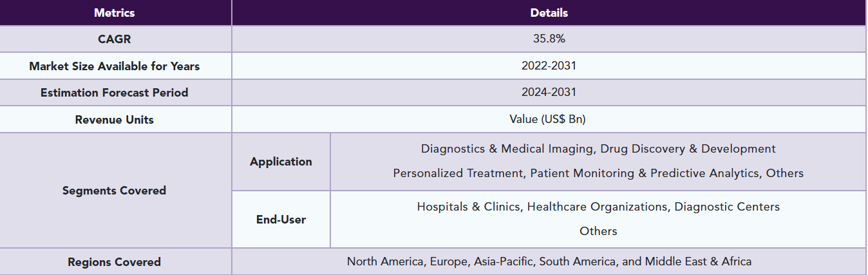Select Estimation Forecast Period label
The width and height of the screenshot is (868, 275).
[x=115, y=93]
